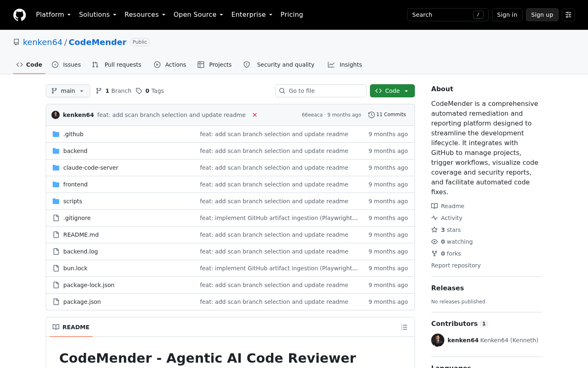Click the package.json file icon

[x=56, y=302]
